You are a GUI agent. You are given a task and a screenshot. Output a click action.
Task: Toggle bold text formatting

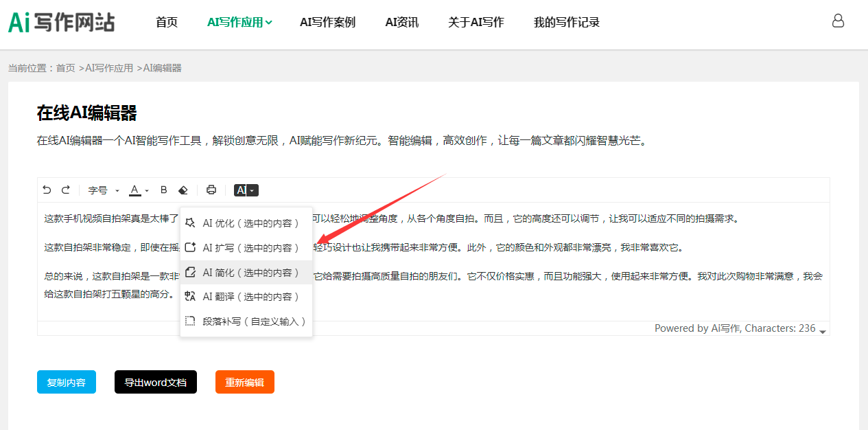(163, 190)
